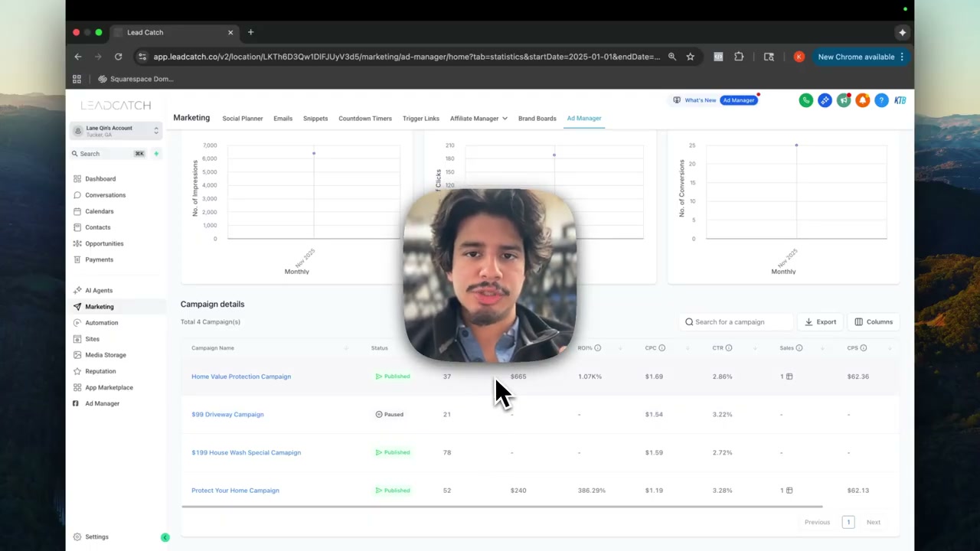
Task: Open the blue help question-mark icon
Action: (x=881, y=100)
